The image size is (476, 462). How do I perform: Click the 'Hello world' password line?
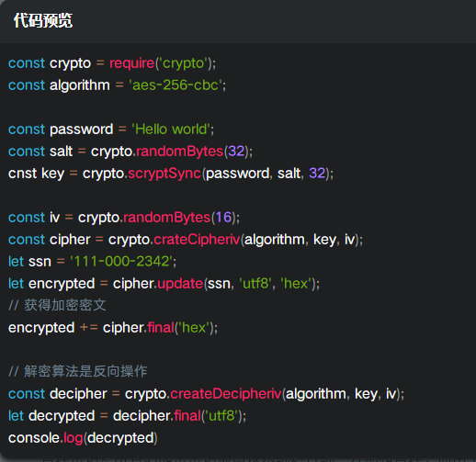pos(111,130)
